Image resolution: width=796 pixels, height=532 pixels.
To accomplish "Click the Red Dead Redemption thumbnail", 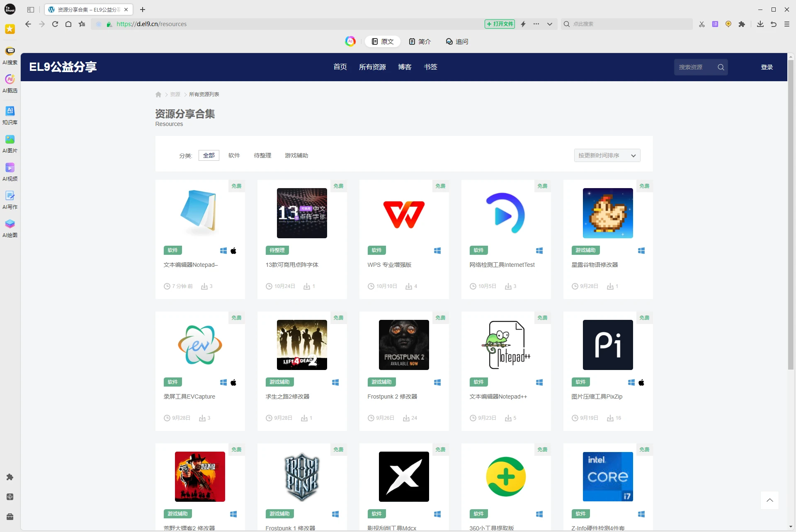I will pos(200,476).
